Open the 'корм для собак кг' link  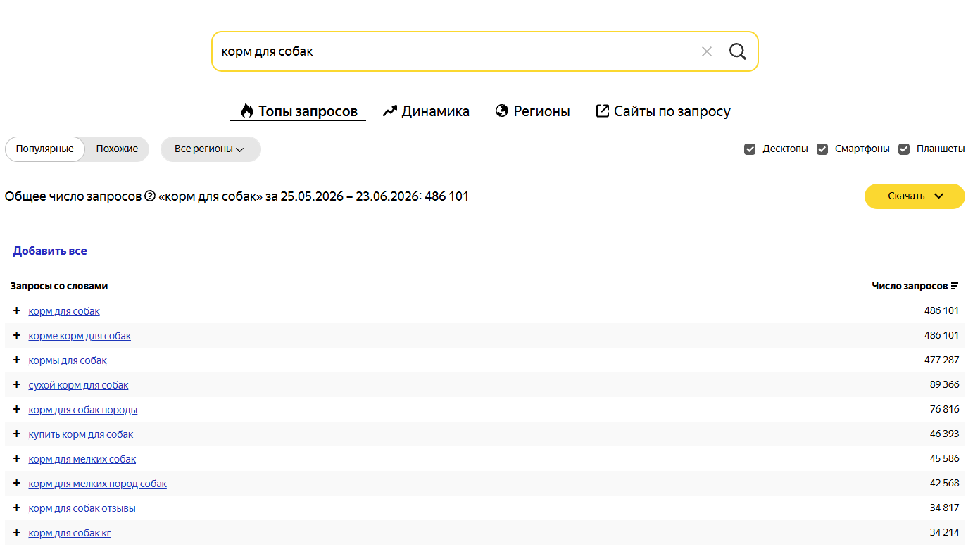(70, 533)
